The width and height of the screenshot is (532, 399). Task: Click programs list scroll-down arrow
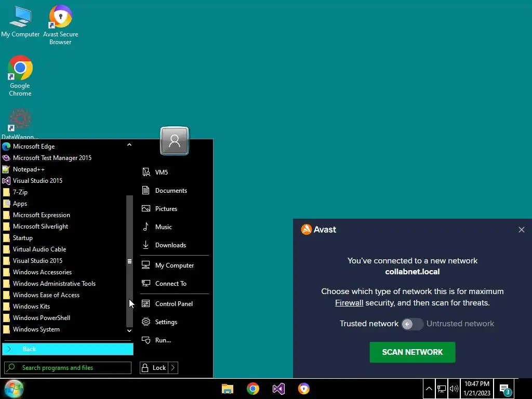129,330
